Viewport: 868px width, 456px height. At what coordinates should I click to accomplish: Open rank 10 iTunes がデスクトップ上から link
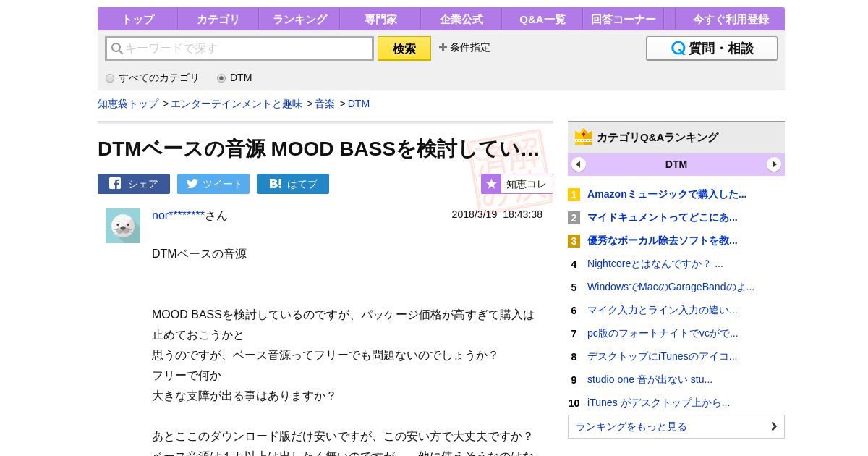(658, 402)
